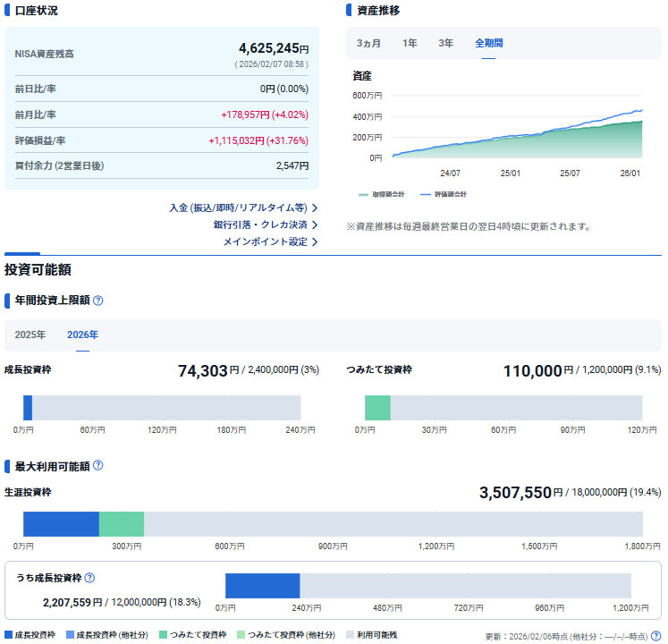Open メインポイント設定 link
The image size is (668, 644).
(x=265, y=241)
